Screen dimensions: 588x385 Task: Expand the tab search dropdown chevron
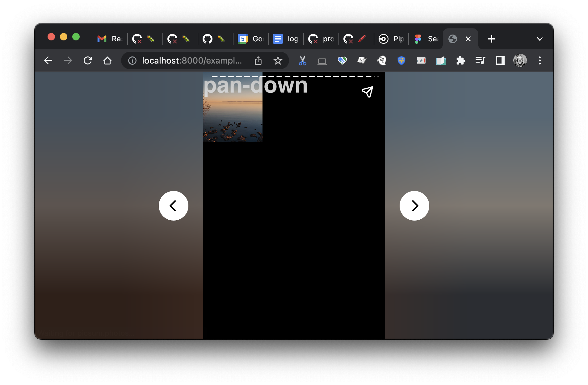[x=540, y=39]
